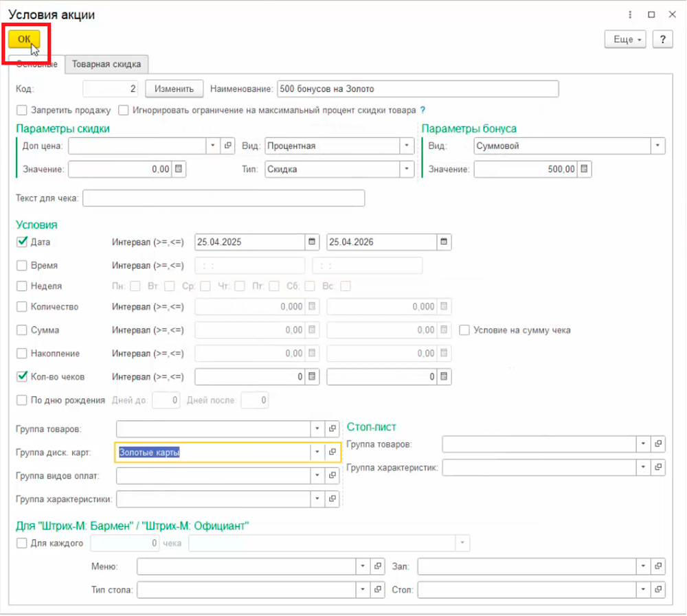Toggle Условие на сумму чека checkbox
Image resolution: width=687 pixels, height=616 pixels.
click(x=464, y=330)
